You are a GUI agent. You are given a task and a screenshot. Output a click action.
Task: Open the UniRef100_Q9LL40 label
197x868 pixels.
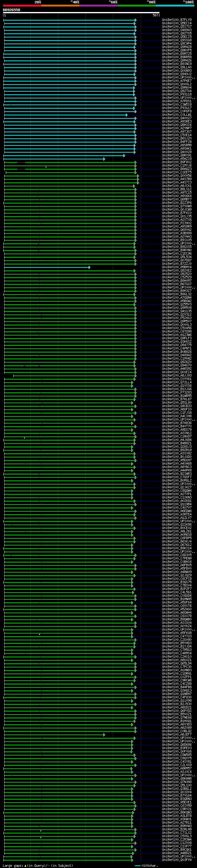point(177,67)
